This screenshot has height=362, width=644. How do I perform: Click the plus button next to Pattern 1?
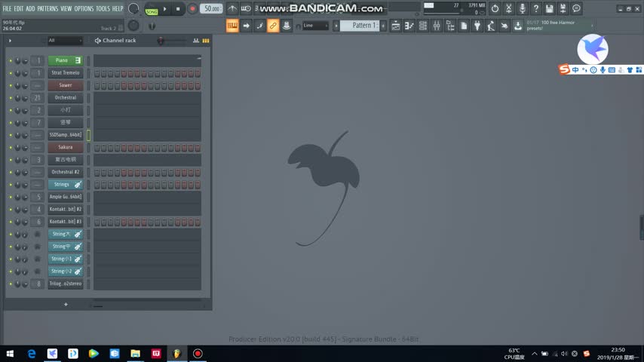[x=383, y=26]
